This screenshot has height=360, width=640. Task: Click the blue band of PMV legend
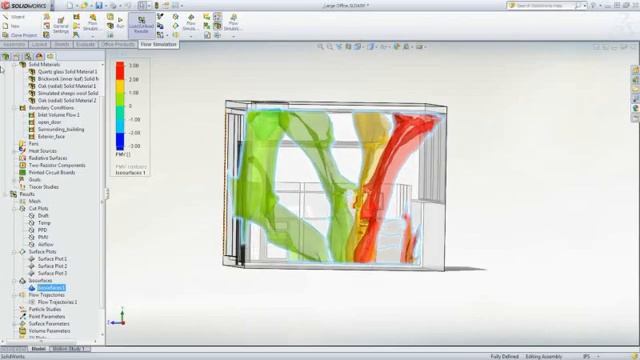pos(120,142)
